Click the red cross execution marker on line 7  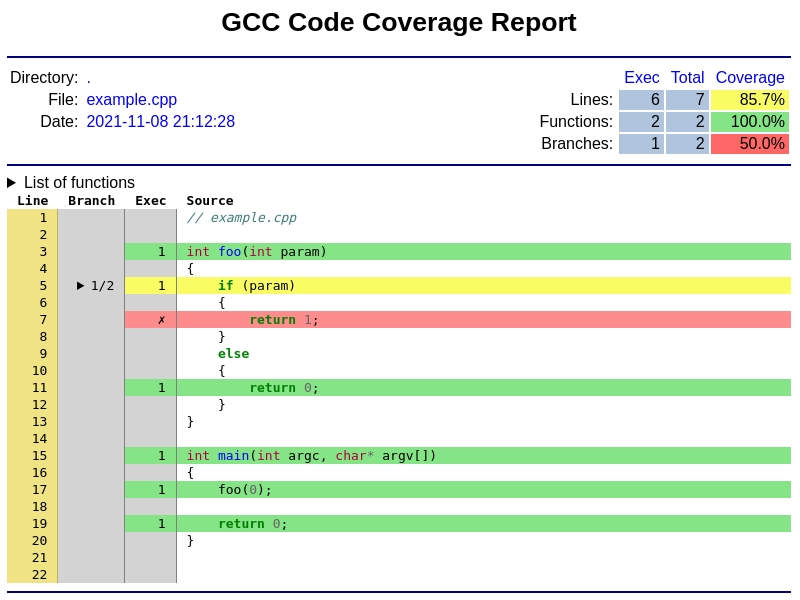pyautogui.click(x=160, y=319)
